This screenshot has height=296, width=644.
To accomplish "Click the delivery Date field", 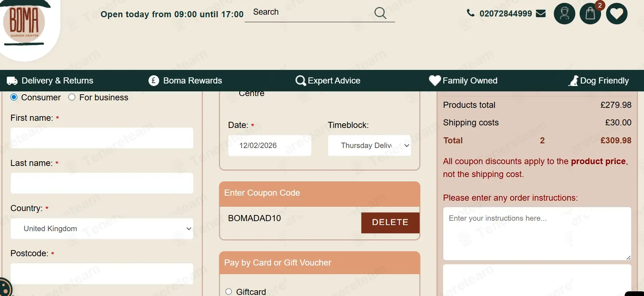I will [270, 145].
